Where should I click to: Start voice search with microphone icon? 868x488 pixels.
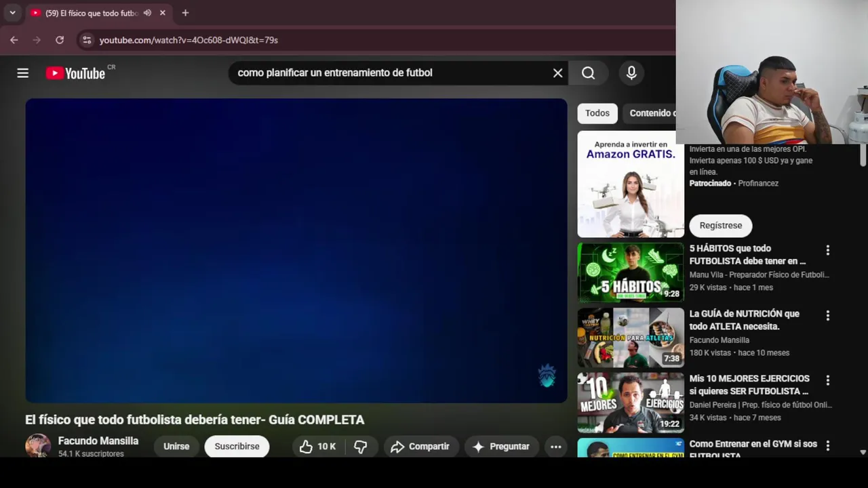(x=631, y=73)
